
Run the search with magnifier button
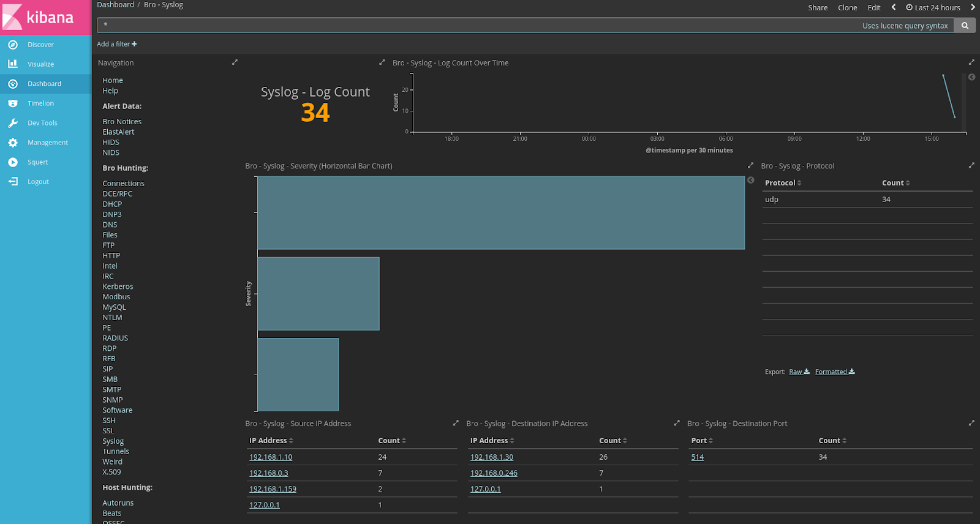click(x=965, y=26)
